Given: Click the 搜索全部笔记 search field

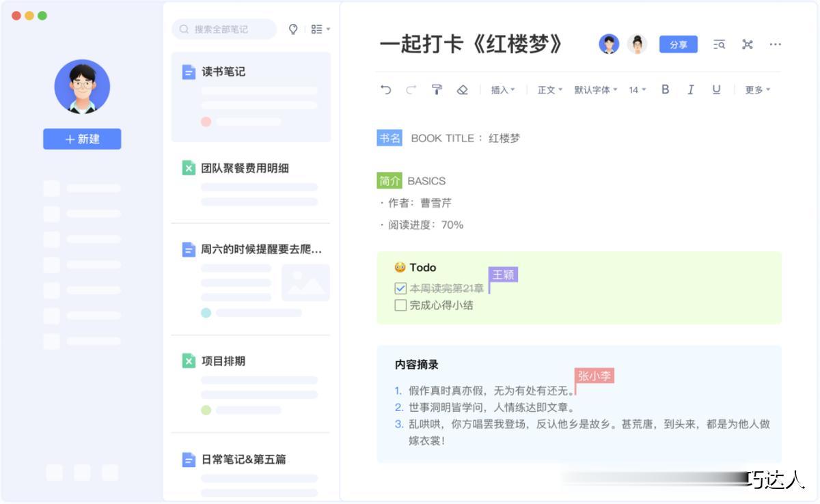Looking at the screenshot, I should (x=224, y=29).
